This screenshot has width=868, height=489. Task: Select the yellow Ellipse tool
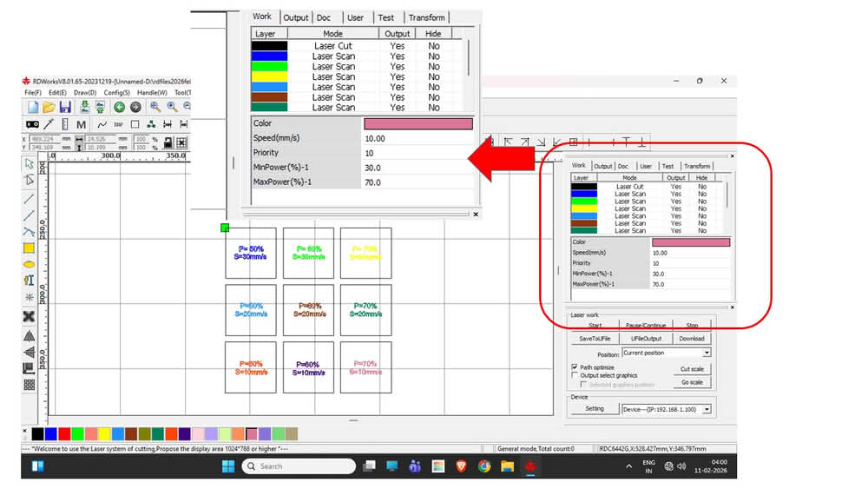[x=29, y=264]
